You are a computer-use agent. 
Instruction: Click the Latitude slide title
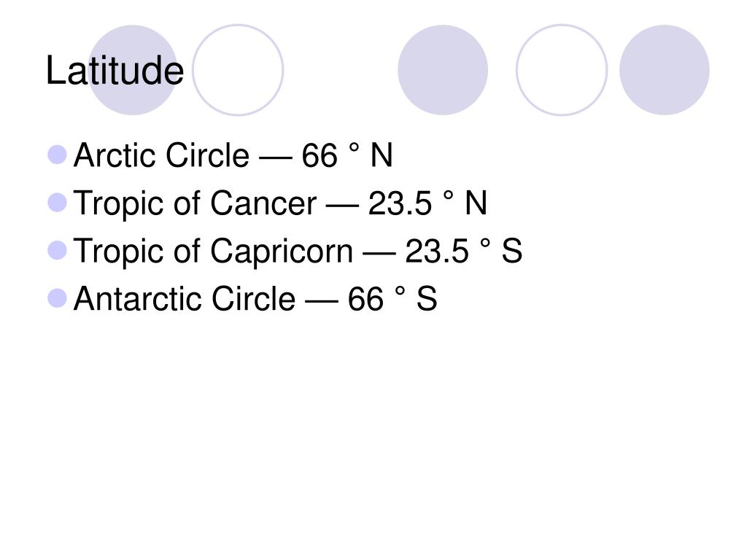(115, 71)
